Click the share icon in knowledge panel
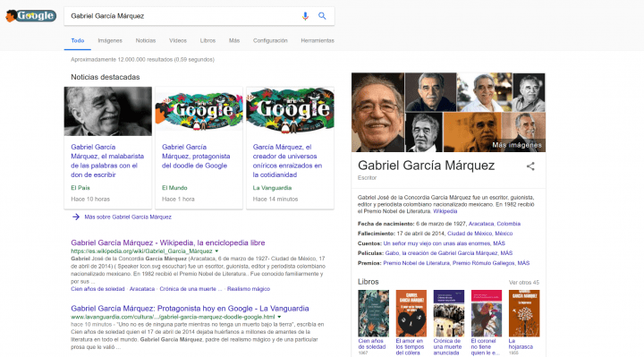 (530, 166)
